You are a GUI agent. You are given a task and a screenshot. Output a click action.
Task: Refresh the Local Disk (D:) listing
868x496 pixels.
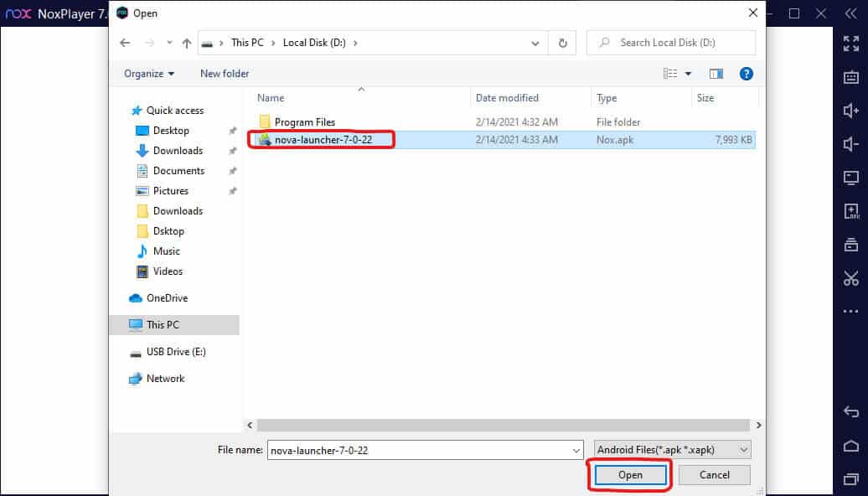[562, 43]
